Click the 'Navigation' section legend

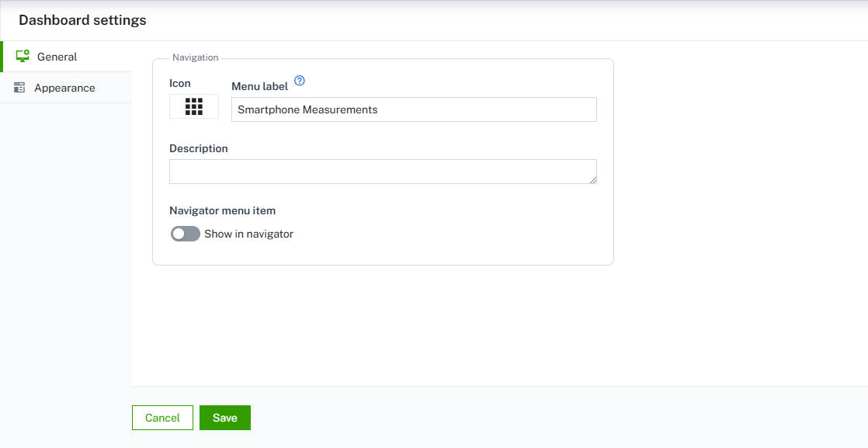pos(195,57)
